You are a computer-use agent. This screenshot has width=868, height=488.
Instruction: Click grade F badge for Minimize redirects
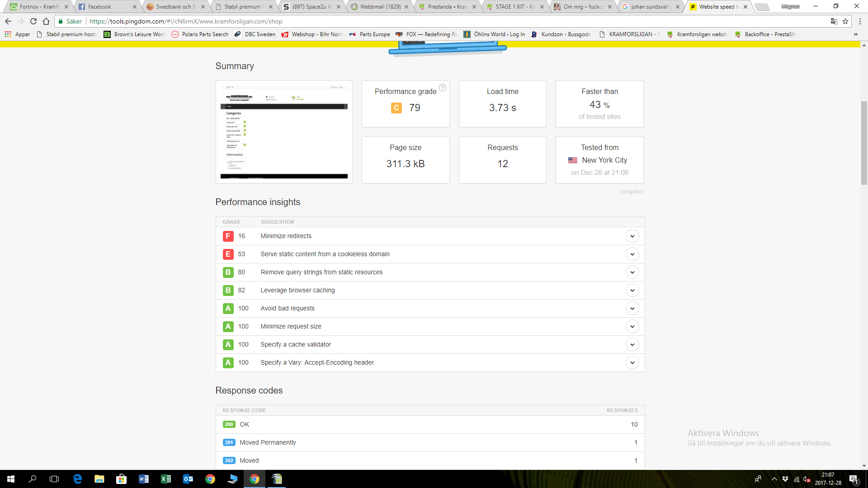click(x=228, y=236)
